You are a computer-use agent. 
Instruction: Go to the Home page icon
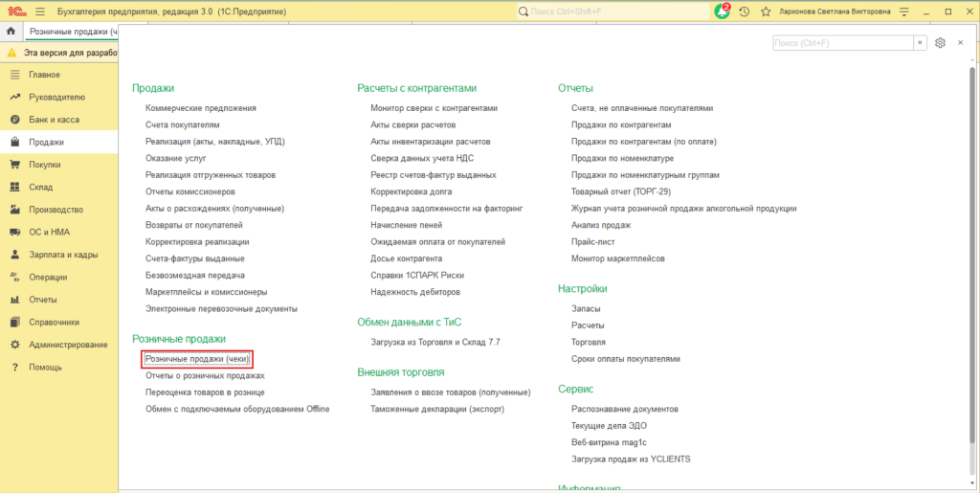pos(11,31)
